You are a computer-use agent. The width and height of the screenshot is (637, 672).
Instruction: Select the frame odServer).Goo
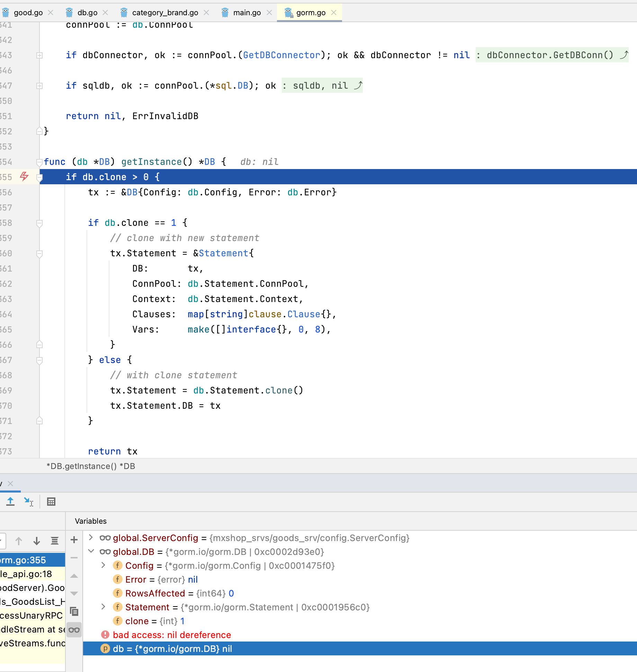[33, 588]
